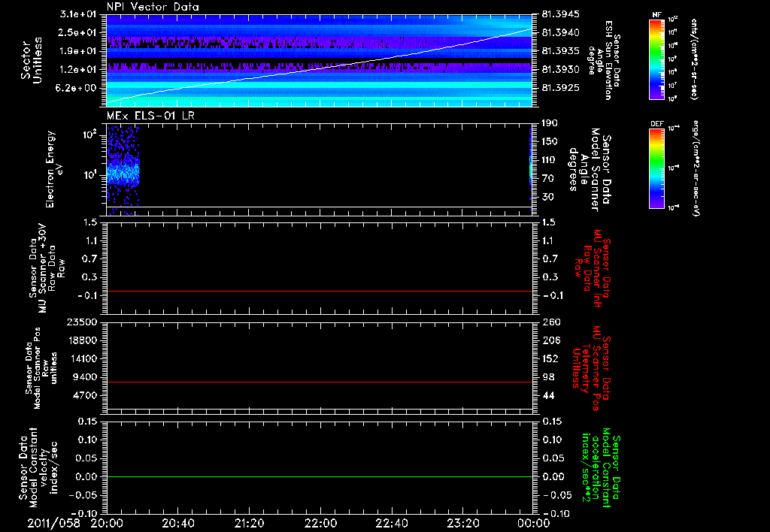Click the 260 telemetry axis tick
This screenshot has width=770, height=532.
pos(552,322)
